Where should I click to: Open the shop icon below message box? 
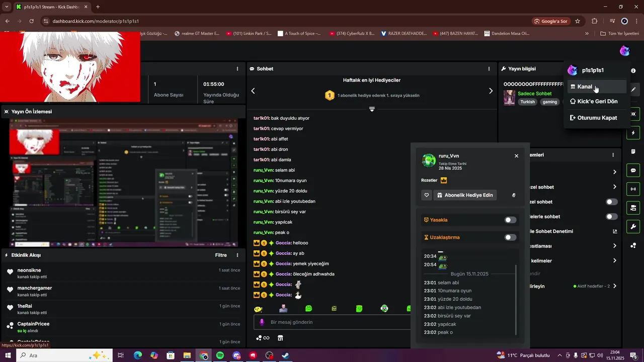(x=281, y=338)
